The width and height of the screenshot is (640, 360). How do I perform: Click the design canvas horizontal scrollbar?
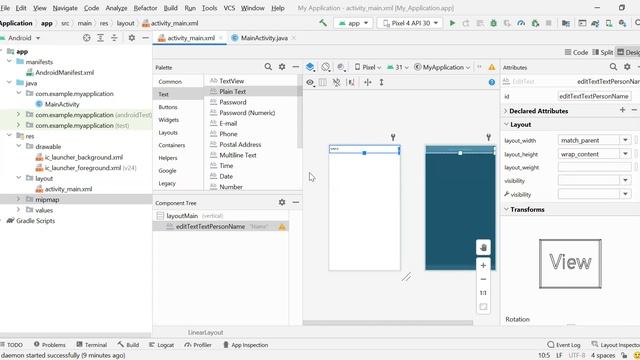pyautogui.click(x=388, y=323)
